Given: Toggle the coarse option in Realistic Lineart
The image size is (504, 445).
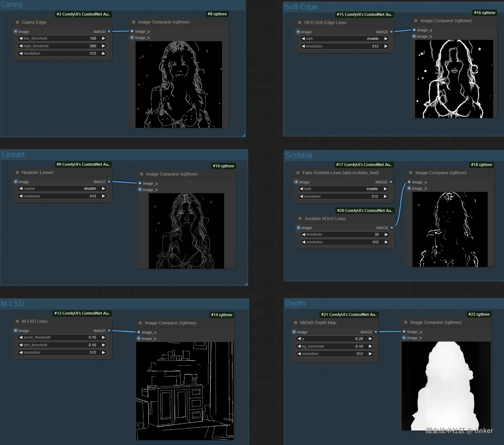Looking at the screenshot, I should tap(62, 189).
